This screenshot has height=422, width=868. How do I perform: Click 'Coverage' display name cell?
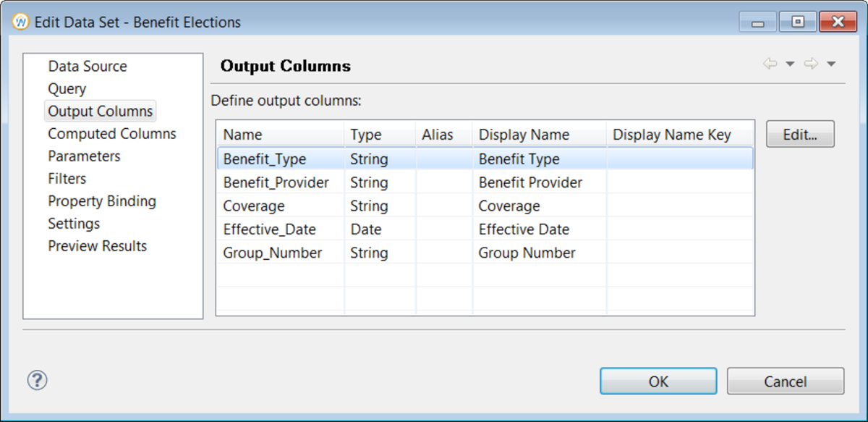pos(540,206)
